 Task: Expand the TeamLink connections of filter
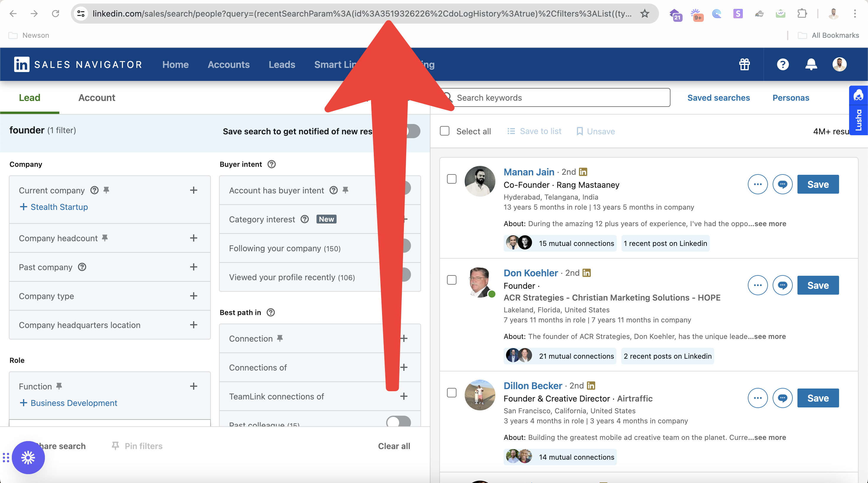404,396
